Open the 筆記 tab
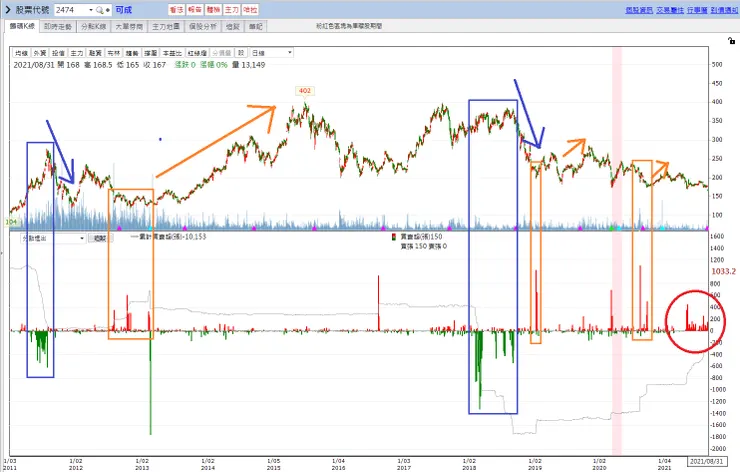Viewport: 740px width, 472px height. click(256, 26)
